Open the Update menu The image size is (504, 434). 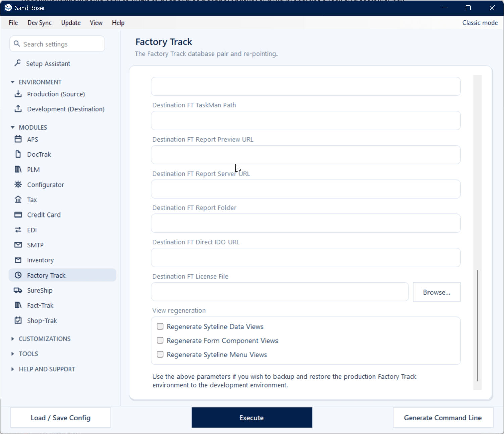71,22
